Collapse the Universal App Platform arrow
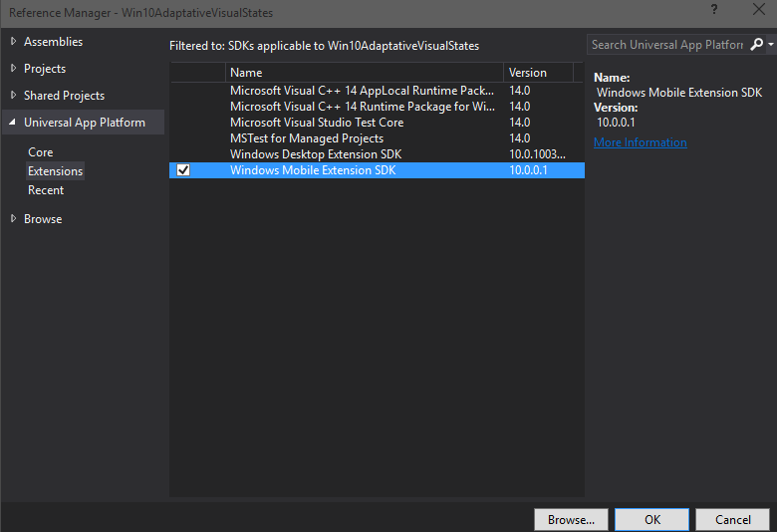This screenshot has width=777, height=532. click(x=12, y=122)
